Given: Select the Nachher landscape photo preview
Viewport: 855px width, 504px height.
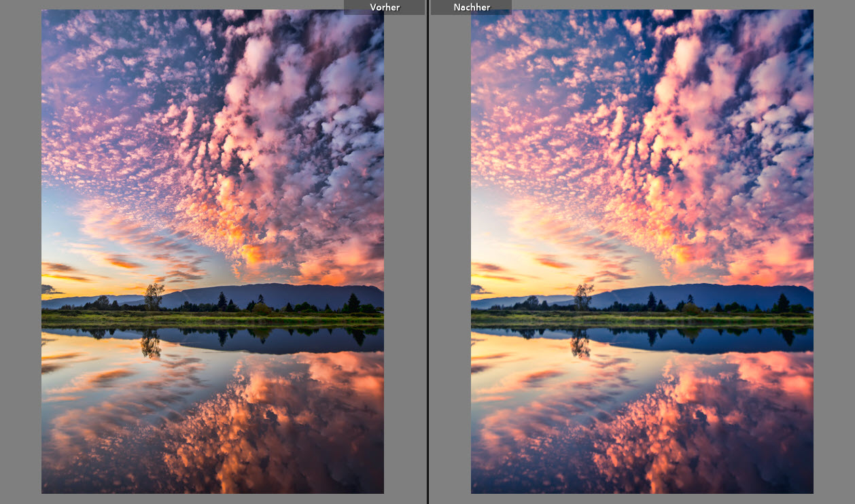Looking at the screenshot, I should click(x=642, y=251).
